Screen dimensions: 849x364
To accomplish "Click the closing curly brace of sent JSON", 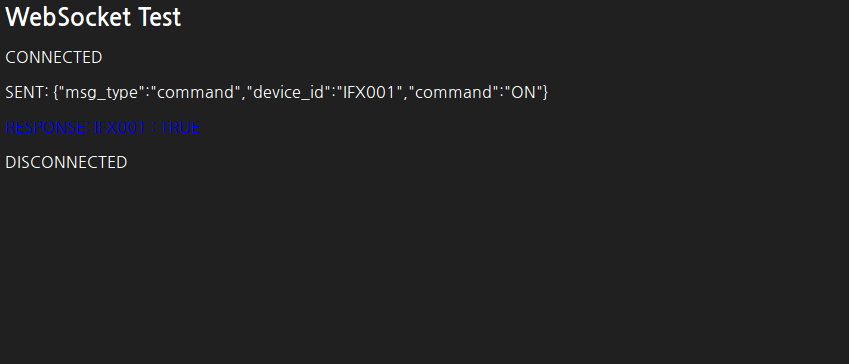I will point(545,93).
